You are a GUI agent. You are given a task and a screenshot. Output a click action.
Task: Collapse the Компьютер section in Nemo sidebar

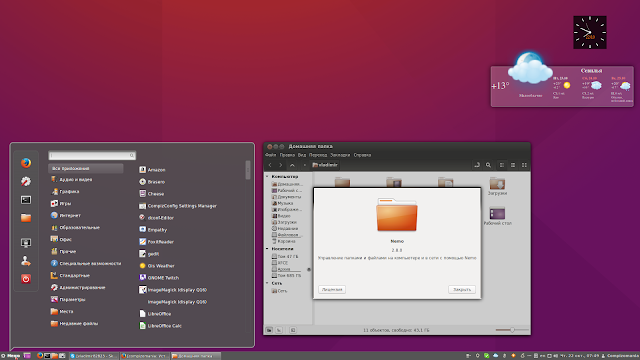[268, 176]
